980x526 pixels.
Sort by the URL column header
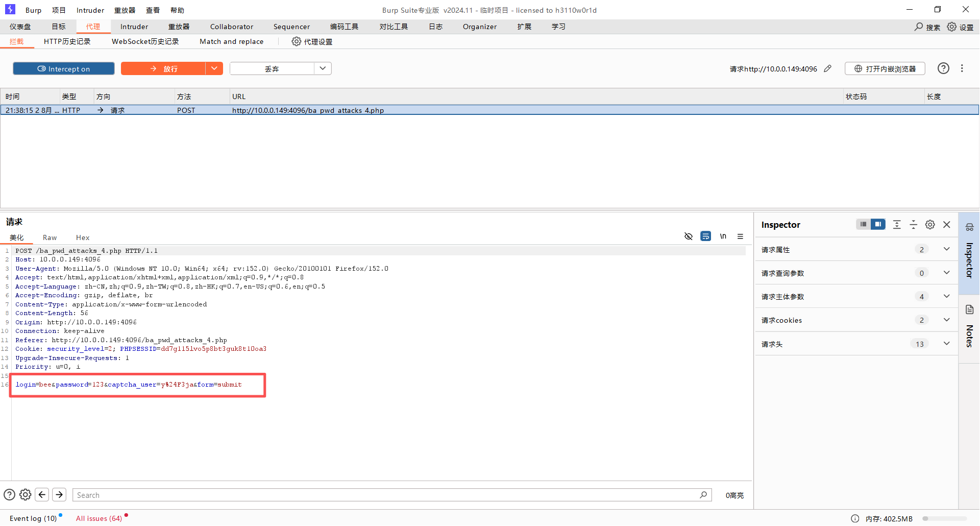536,97
